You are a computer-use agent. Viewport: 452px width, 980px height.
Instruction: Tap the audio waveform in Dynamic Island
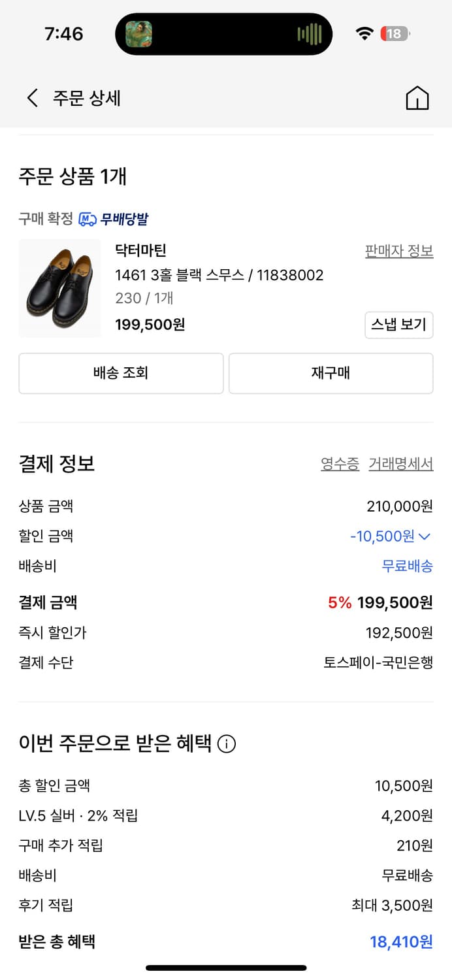[x=310, y=34]
